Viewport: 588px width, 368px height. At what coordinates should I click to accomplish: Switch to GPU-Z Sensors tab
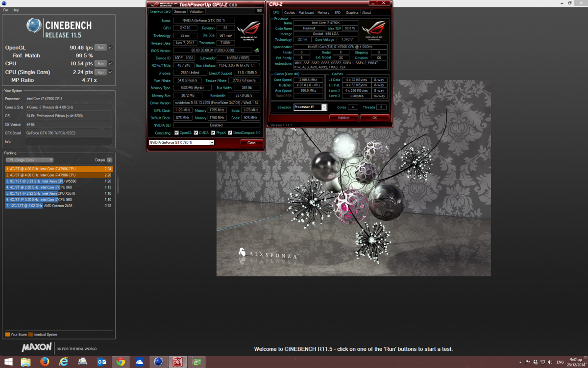(180, 11)
